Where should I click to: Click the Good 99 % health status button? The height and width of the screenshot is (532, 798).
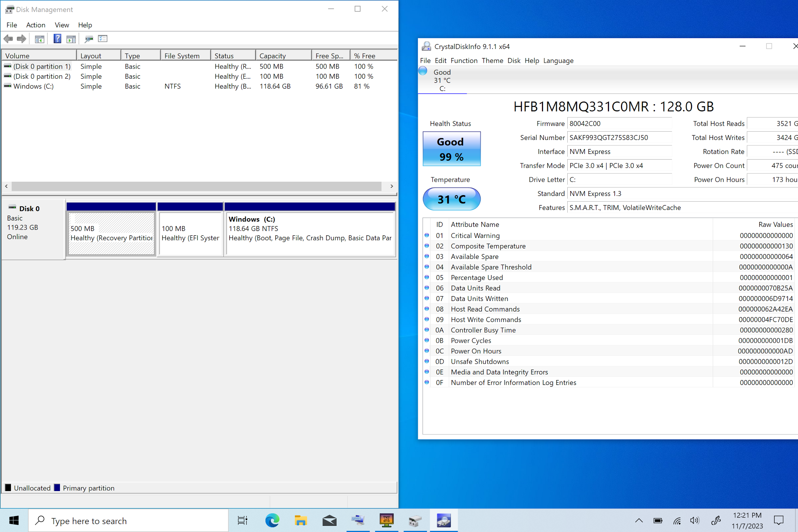[x=452, y=149]
